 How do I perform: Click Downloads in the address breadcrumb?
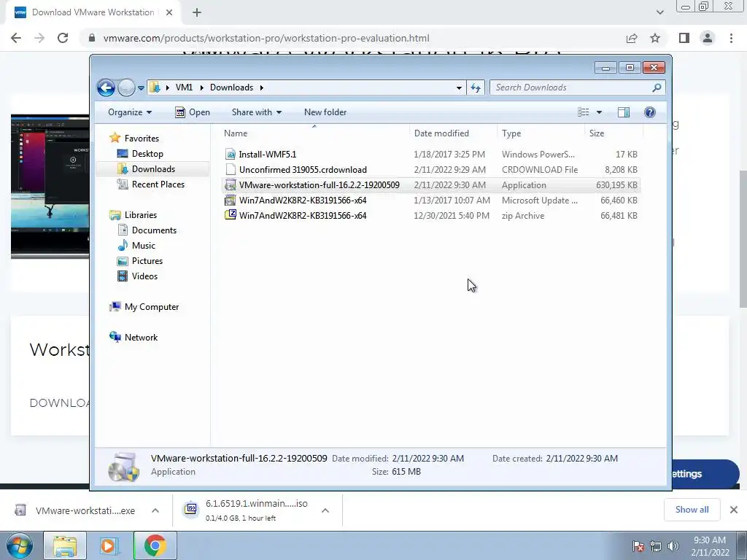[231, 87]
